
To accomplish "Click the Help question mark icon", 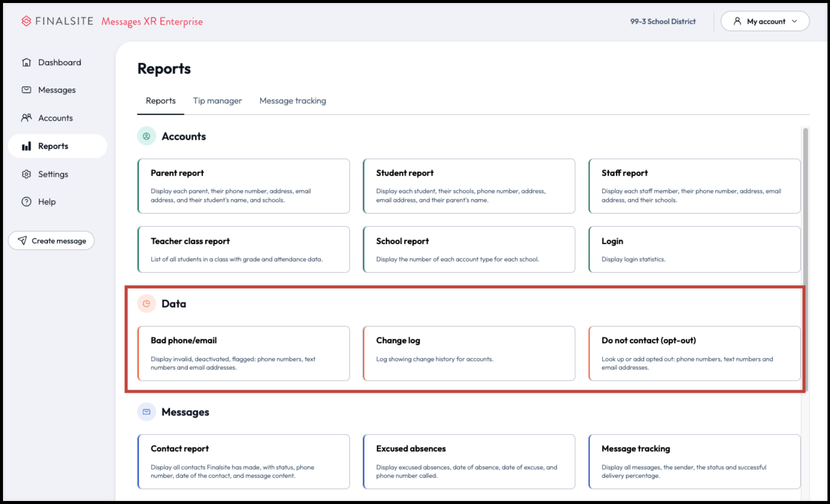I will [x=26, y=202].
